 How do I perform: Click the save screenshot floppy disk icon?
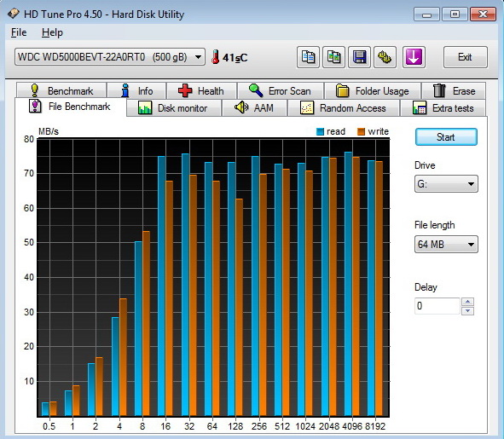pos(359,57)
